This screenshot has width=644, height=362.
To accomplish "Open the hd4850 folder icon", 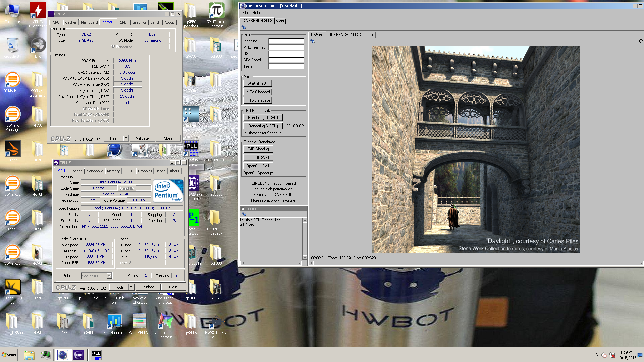I will point(63,324).
